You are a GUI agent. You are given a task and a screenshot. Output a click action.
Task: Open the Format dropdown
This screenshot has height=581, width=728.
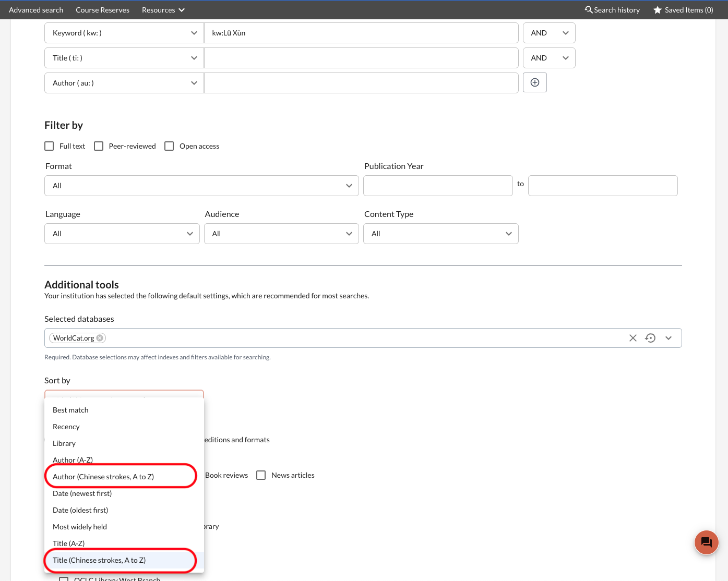[201, 186]
